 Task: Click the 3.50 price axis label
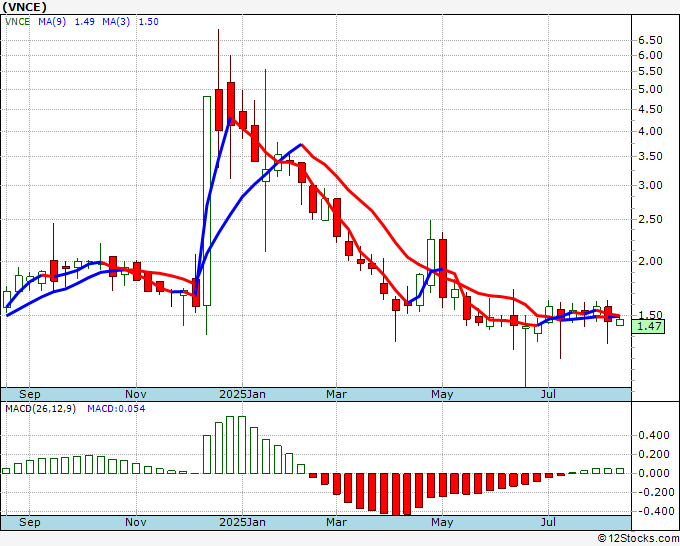(x=650, y=156)
